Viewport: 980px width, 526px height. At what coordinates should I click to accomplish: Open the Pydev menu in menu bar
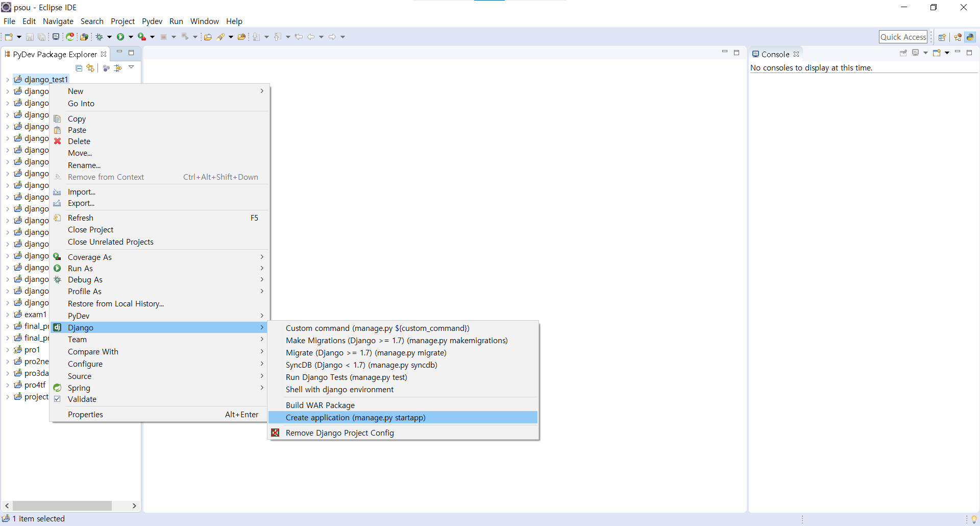(152, 21)
